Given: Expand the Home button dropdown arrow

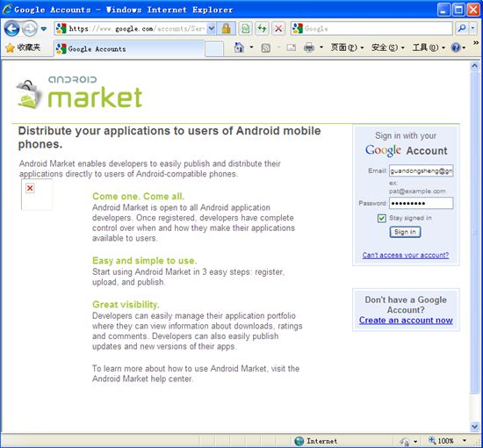Looking at the screenshot, I should 252,47.
